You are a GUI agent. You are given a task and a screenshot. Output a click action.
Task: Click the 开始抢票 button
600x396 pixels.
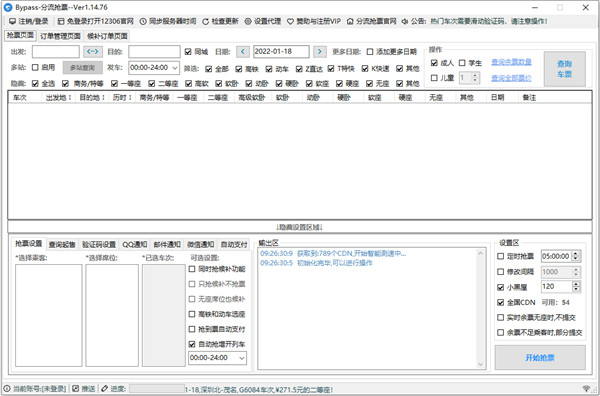click(540, 358)
